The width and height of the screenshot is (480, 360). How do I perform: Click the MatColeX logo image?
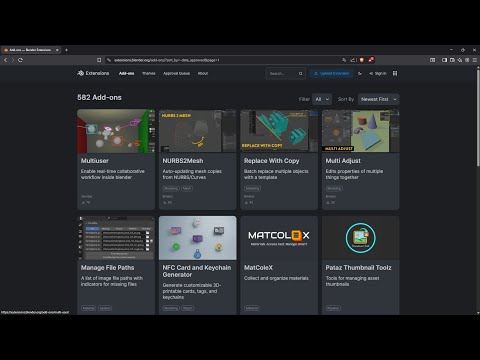click(x=279, y=238)
